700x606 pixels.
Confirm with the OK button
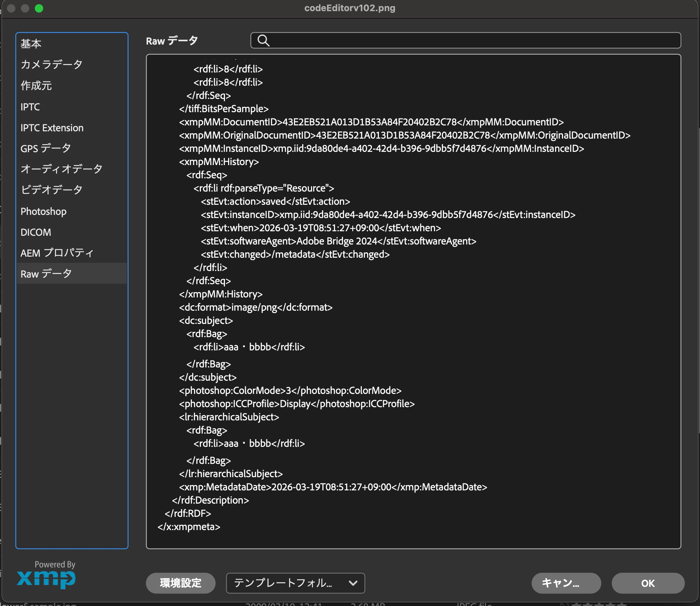coord(647,583)
